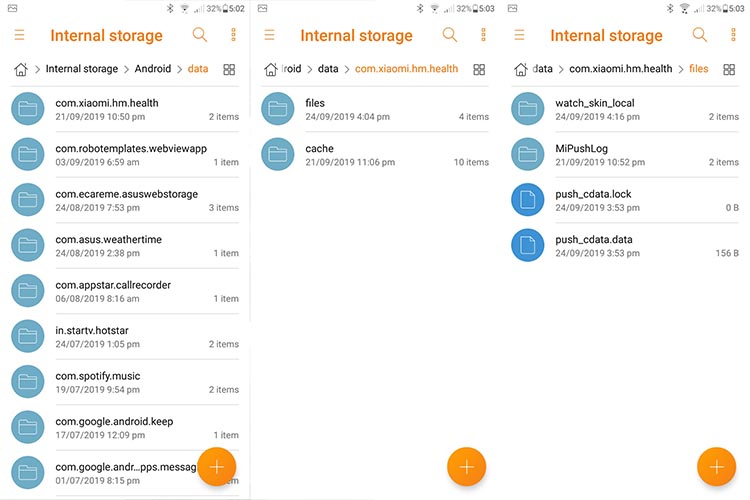Open hamburger menu in left data screen
Viewport: 750px width, 500px height.
19,35
